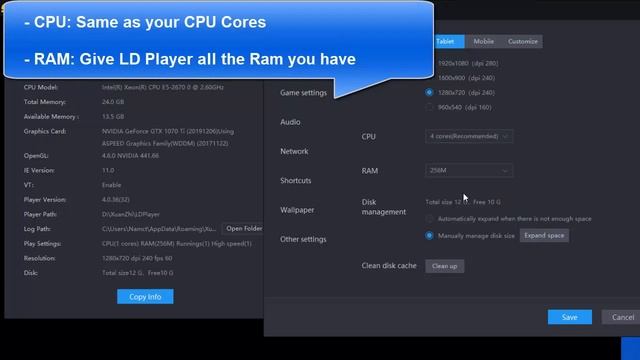Click Disk value in diagnostics window
The image size is (640, 360).
(x=138, y=273)
